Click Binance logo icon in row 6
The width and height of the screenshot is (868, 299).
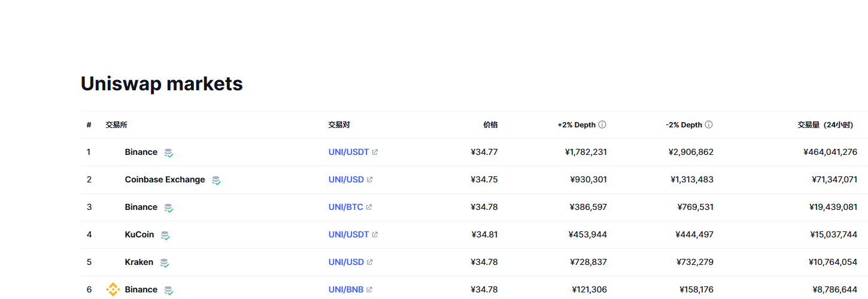113,289
